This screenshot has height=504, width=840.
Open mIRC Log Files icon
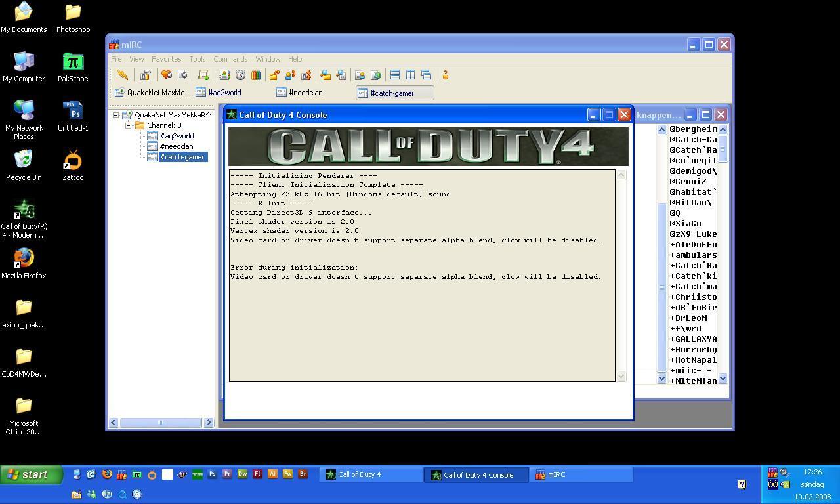(341, 75)
